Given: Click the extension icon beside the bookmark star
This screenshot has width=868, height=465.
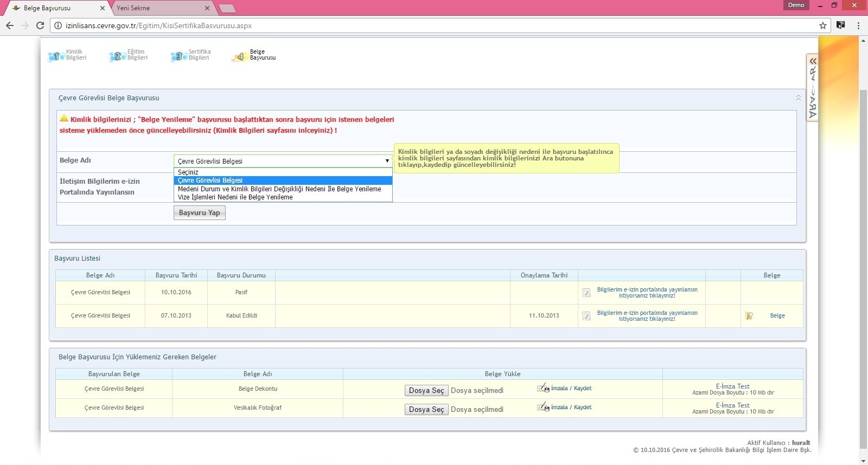Looking at the screenshot, I should tap(841, 25).
